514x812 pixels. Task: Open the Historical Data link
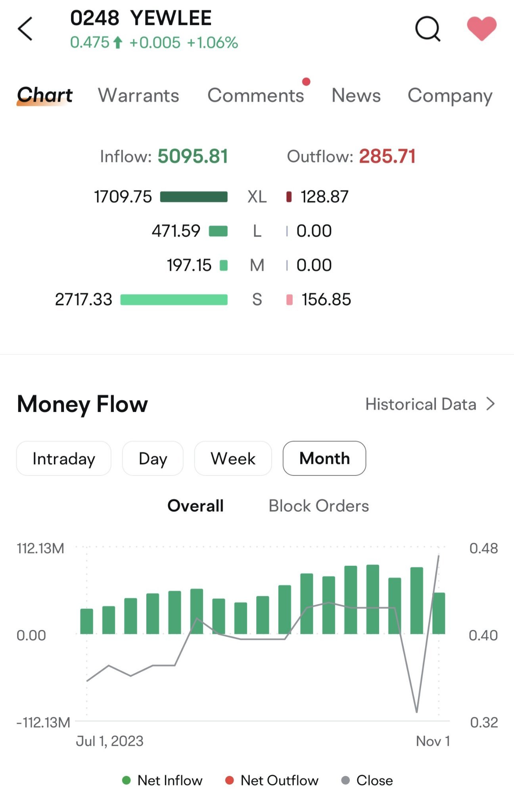[x=421, y=404]
